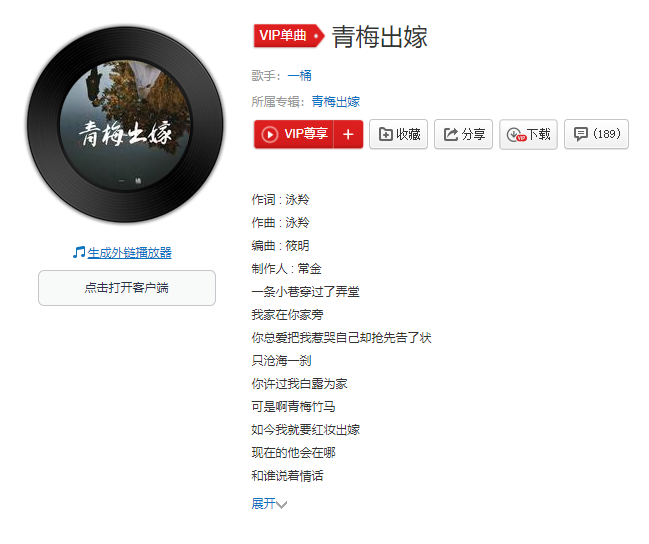Viewport: 649px width, 544px height.
Task: Click the 收藏 folder icon
Action: click(385, 134)
